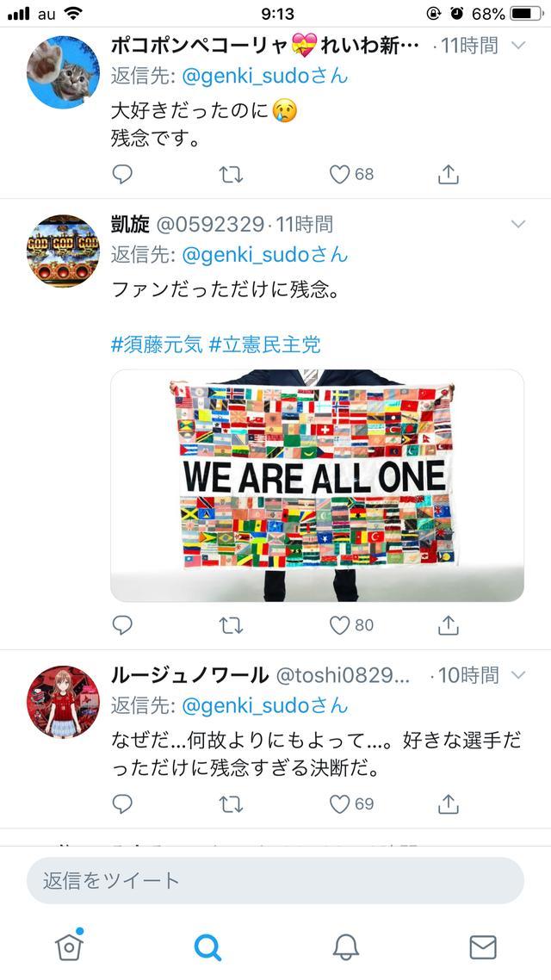The width and height of the screenshot is (551, 980).
Task: Open the #立憲民主党 hashtag
Action: (x=264, y=344)
